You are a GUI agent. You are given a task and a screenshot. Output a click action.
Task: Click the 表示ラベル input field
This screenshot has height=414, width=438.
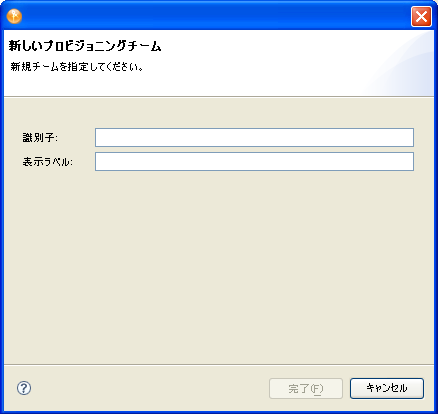pos(254,161)
